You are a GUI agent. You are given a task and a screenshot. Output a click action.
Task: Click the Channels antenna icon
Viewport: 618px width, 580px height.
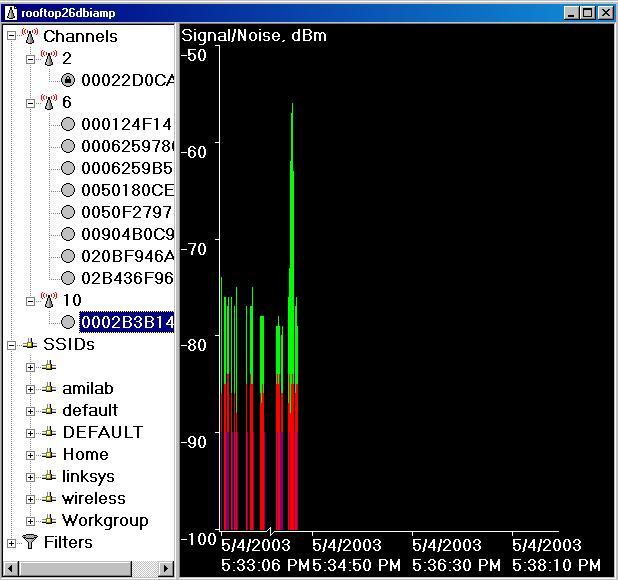point(30,36)
